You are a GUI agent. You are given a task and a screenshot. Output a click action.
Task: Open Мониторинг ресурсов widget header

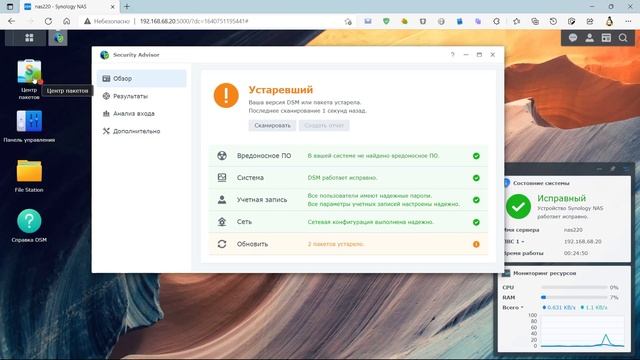point(544,273)
